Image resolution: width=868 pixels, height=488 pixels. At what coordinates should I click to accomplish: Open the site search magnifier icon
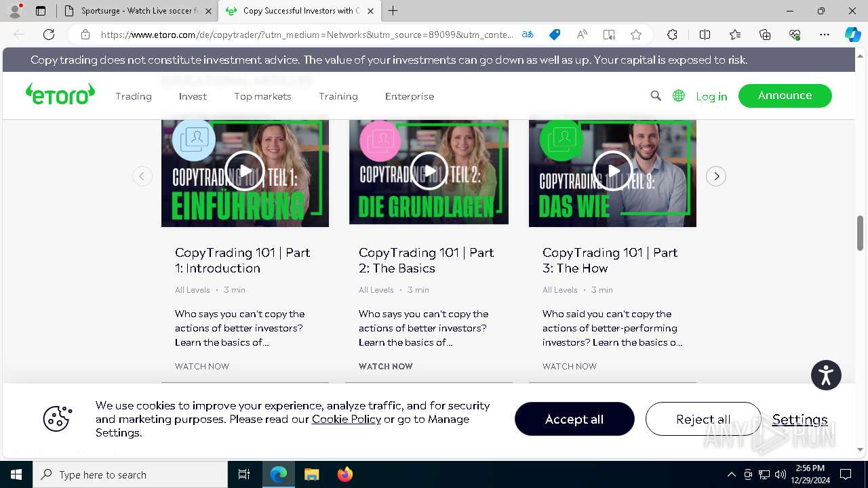point(656,96)
